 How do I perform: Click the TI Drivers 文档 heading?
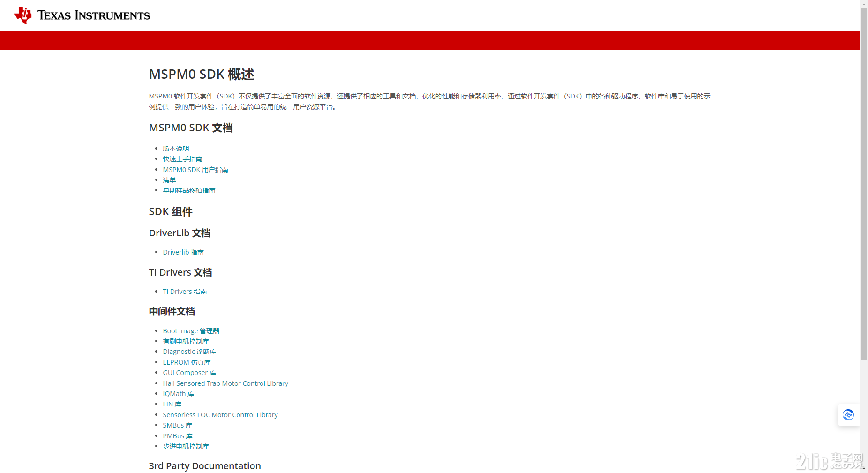[180, 272]
